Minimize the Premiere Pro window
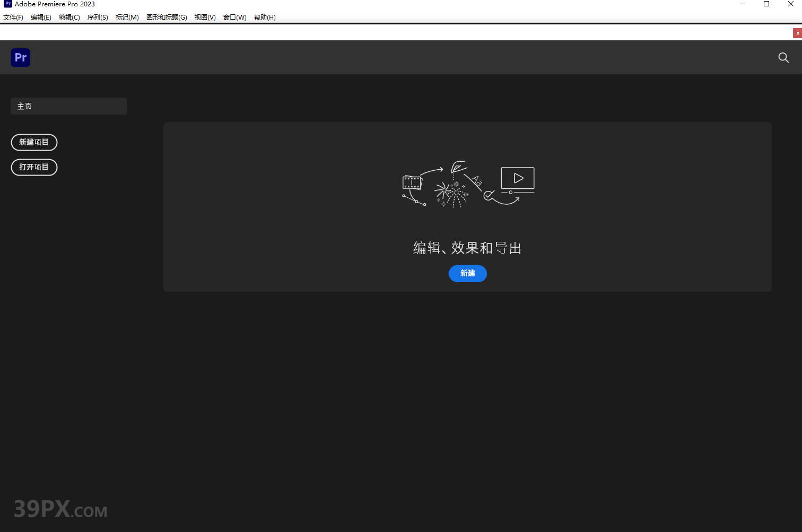The image size is (802, 532). tap(743, 4)
